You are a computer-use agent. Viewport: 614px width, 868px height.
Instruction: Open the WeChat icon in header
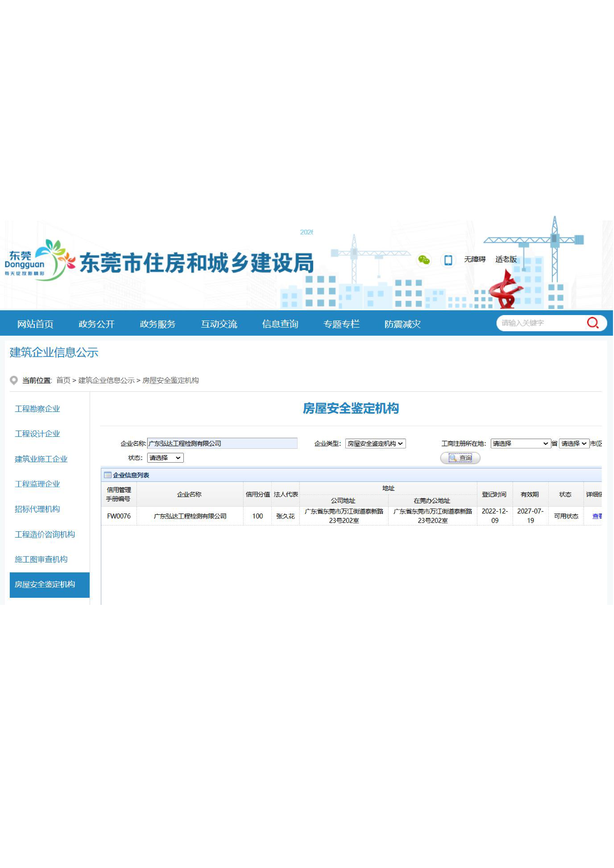tap(424, 260)
